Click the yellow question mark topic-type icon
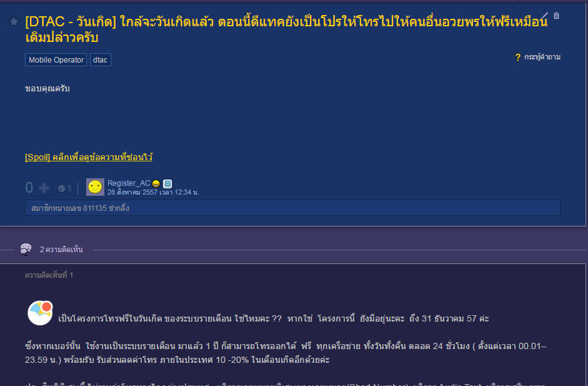Viewport: 588px width, 386px height. click(x=518, y=57)
